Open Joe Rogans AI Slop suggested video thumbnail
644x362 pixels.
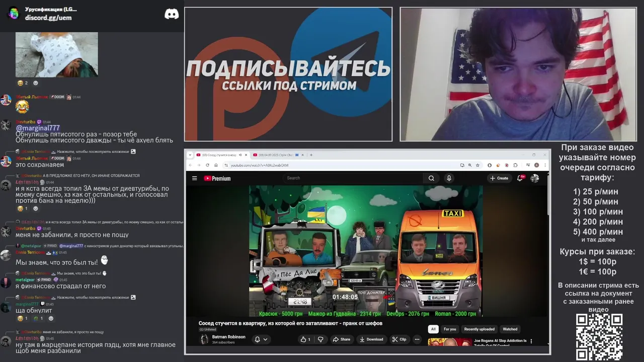pyautogui.click(x=449, y=342)
